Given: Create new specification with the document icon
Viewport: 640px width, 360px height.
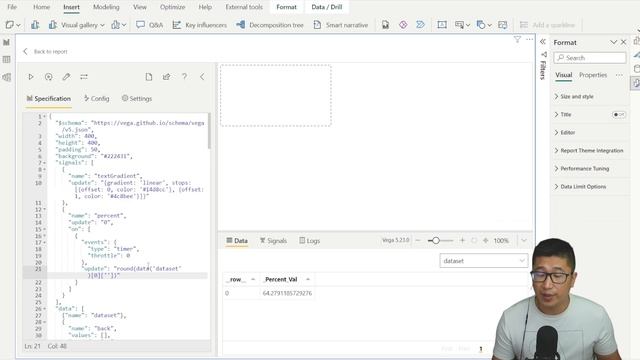Looking at the screenshot, I should (149, 77).
